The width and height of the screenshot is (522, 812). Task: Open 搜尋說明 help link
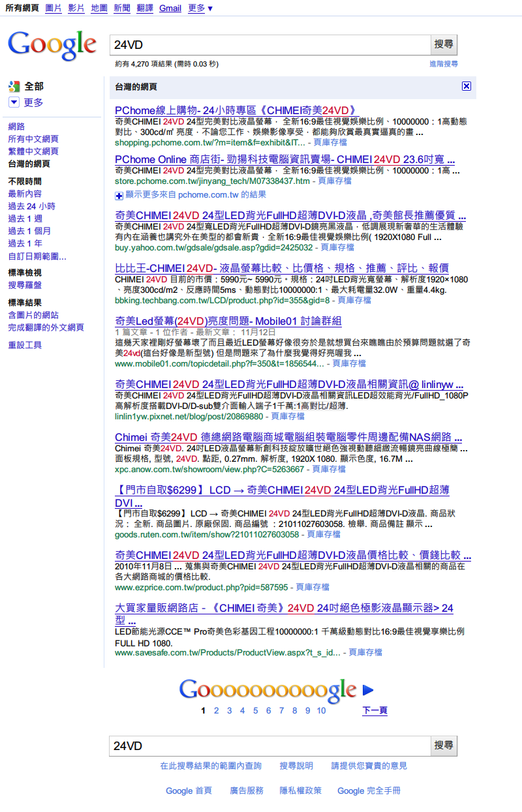point(296,766)
